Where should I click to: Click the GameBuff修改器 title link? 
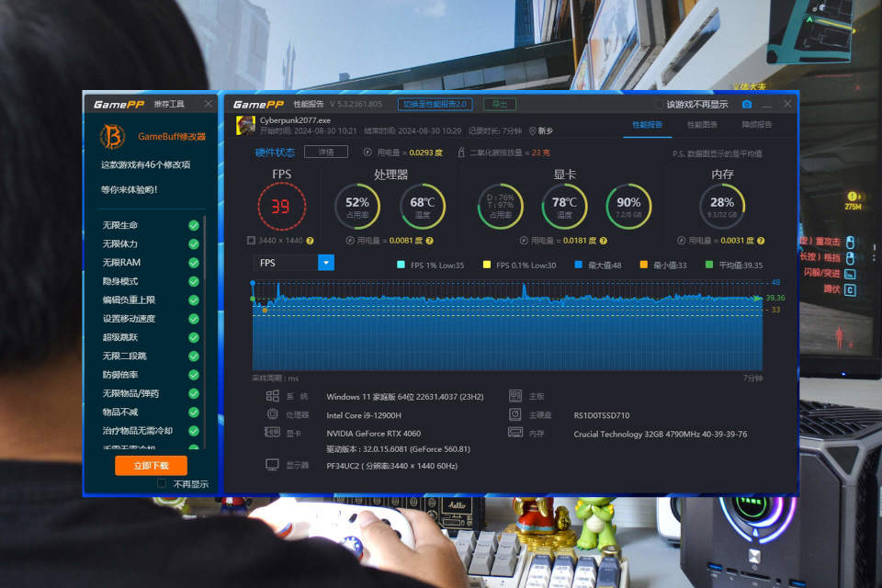(x=172, y=137)
